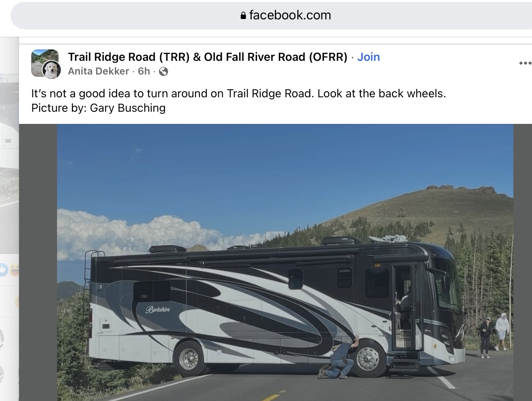This screenshot has width=532, height=401.
Task: Click the right dark margin beside the photo
Action: (522, 262)
